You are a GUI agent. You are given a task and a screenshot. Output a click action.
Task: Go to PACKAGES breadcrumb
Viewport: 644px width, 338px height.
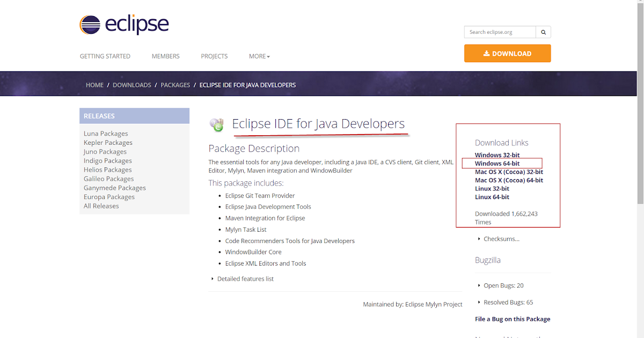175,85
